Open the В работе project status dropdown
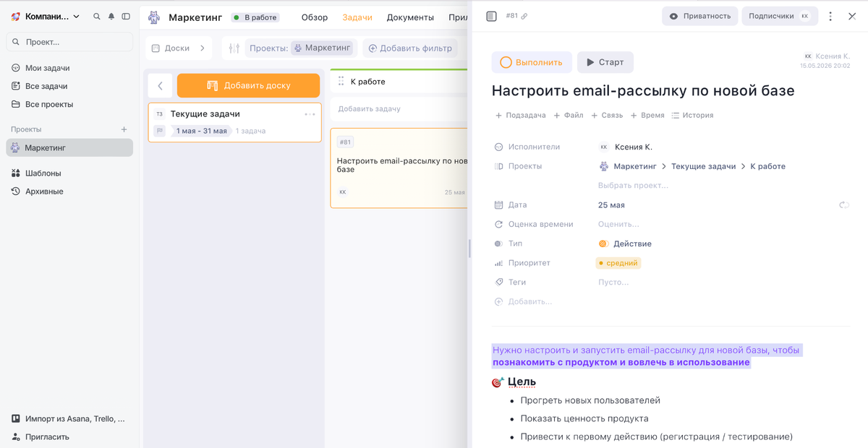This screenshot has width=868, height=448. 256,17
